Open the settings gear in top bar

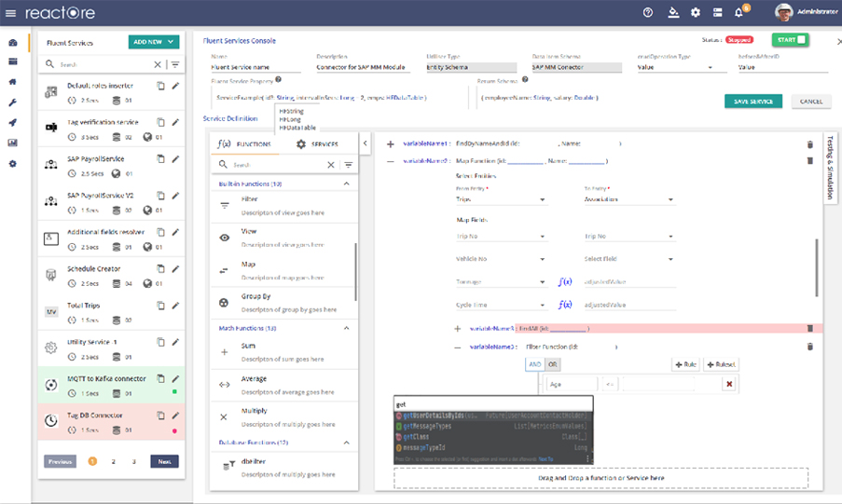tap(695, 13)
